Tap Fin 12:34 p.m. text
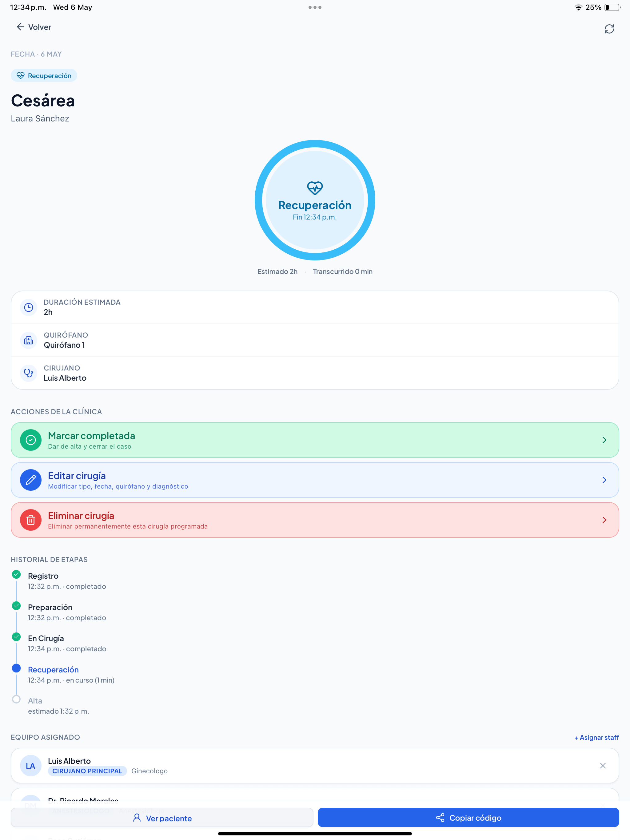 pos(315,217)
